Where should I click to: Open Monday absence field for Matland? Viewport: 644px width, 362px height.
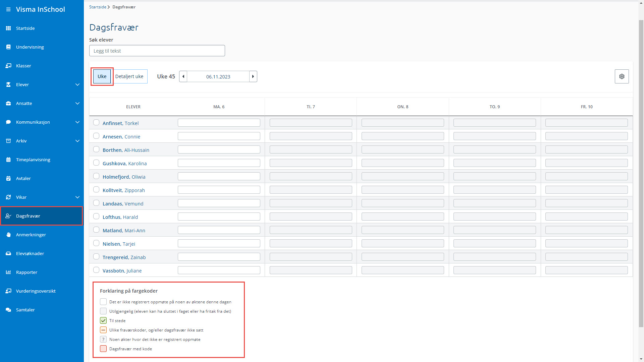point(219,230)
